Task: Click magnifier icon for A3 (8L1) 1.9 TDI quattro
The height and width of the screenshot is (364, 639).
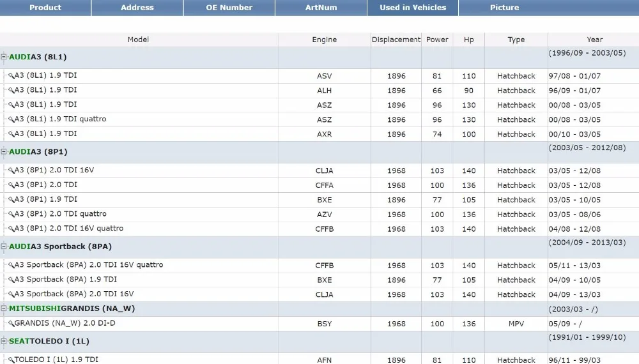Action: (x=11, y=119)
